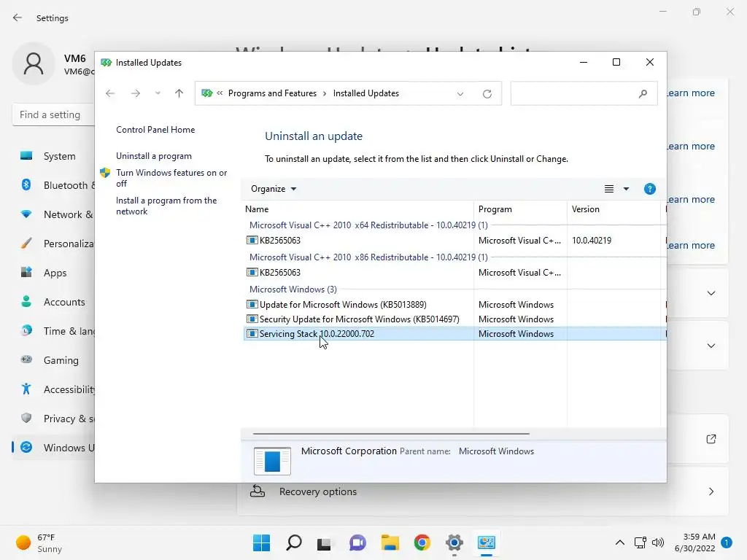Click the Settings window back arrow

(x=18, y=17)
